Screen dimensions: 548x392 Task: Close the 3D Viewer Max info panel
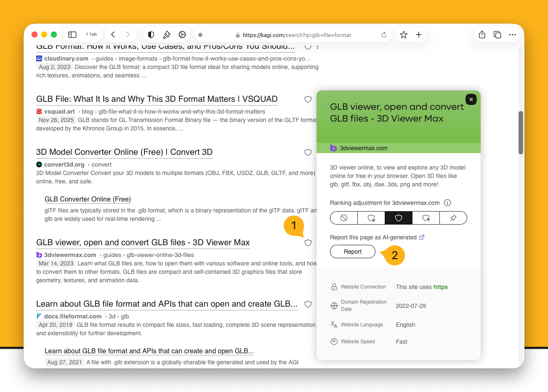coord(471,99)
